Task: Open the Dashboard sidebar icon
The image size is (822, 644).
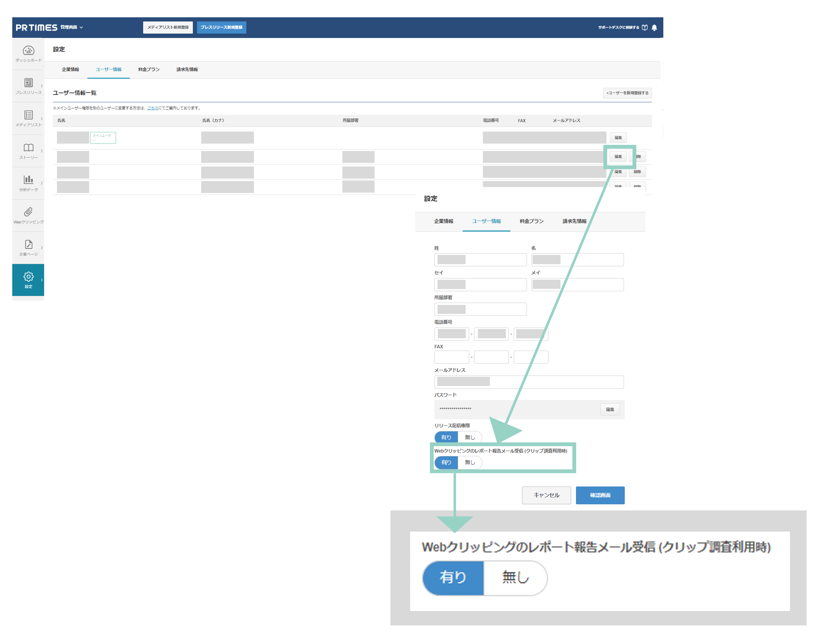Action: (x=28, y=50)
